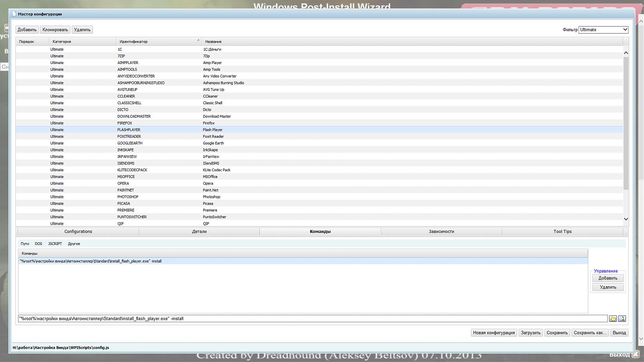This screenshot has width=644, height=362.
Task: Click the command text input field
Action: pyautogui.click(x=313, y=319)
